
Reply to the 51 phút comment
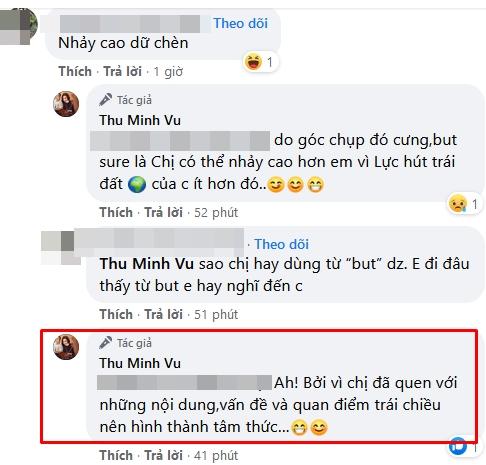tap(163, 314)
